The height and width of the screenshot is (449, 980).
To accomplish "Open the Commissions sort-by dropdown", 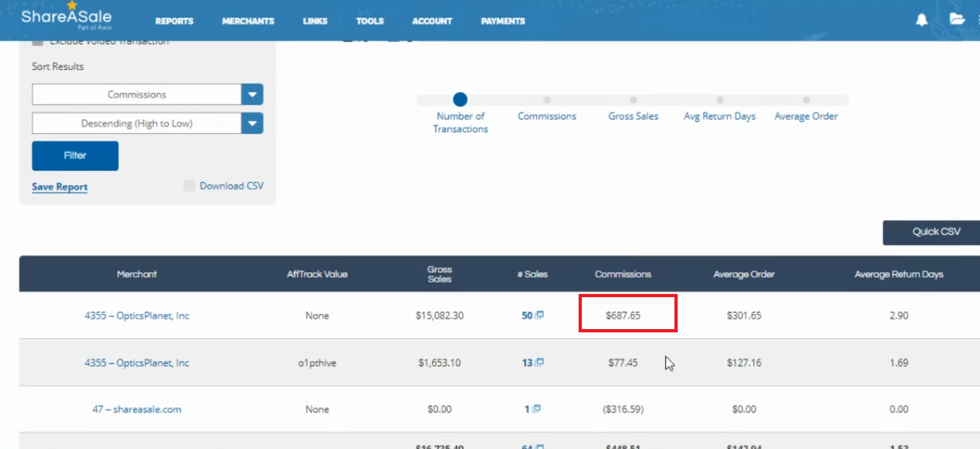I will (x=147, y=94).
